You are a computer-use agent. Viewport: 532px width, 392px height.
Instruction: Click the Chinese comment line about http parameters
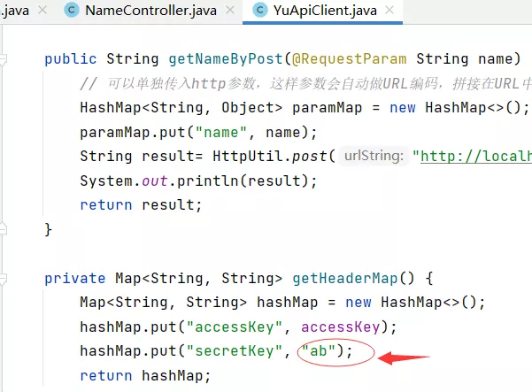pos(305,83)
